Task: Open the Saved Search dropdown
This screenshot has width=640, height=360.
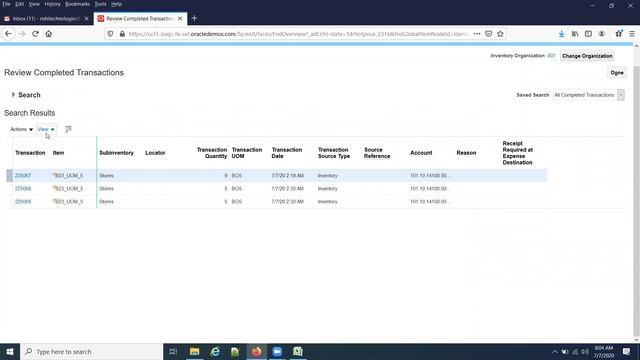Action: coord(620,95)
